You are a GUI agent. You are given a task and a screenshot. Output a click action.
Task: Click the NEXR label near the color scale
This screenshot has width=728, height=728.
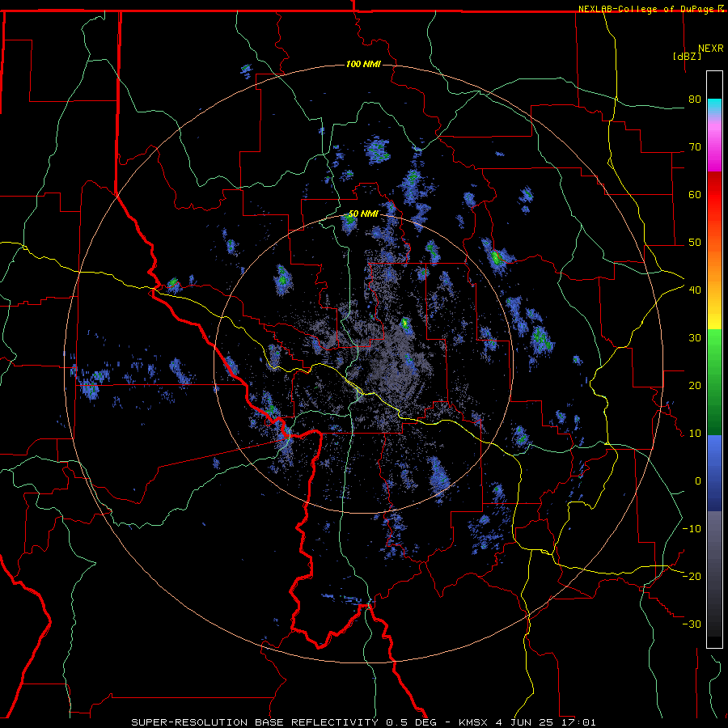pos(710,49)
